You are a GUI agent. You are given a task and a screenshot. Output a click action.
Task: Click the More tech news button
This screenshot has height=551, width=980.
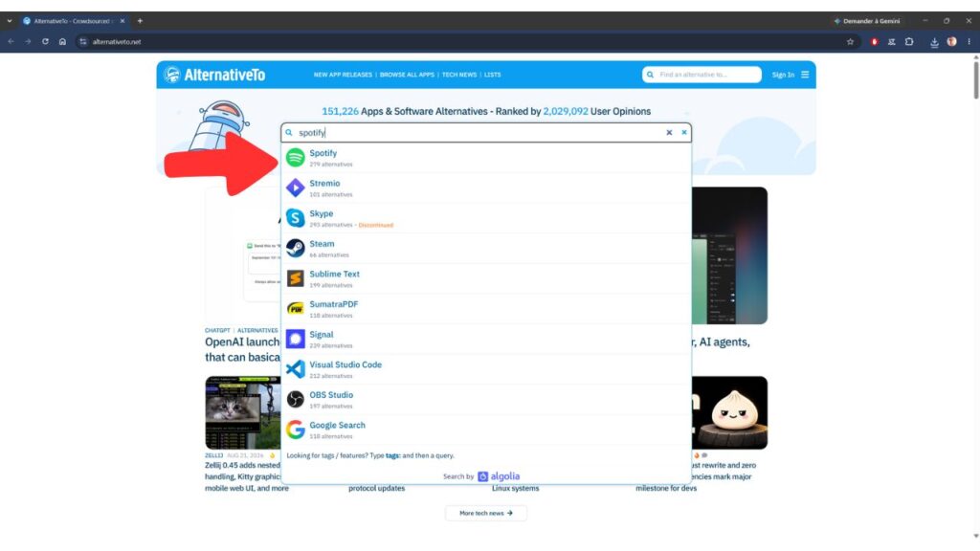coord(485,513)
